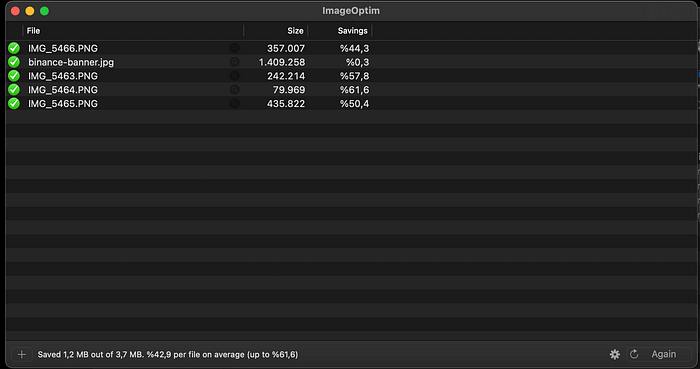Open the settings gear icon

(x=615, y=354)
